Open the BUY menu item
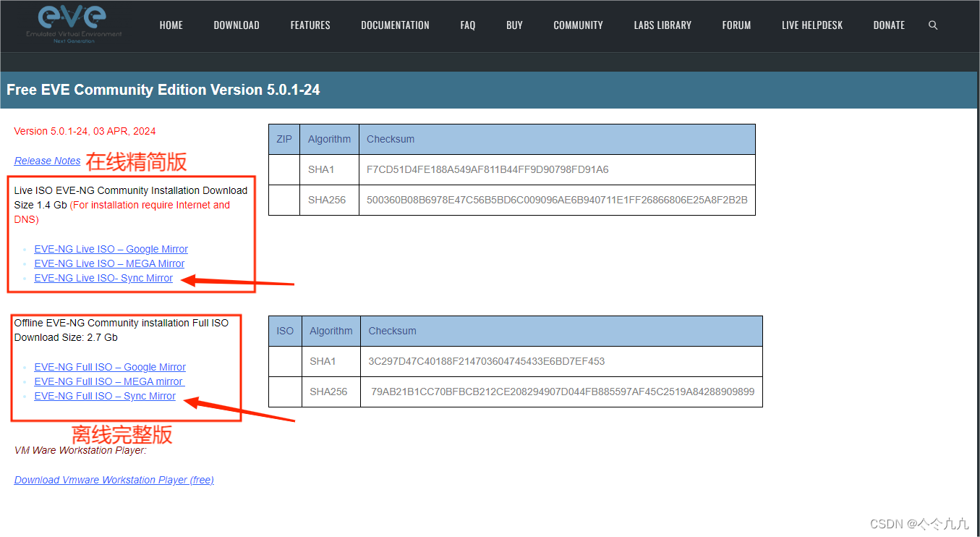The height and width of the screenshot is (537, 980). tap(514, 25)
